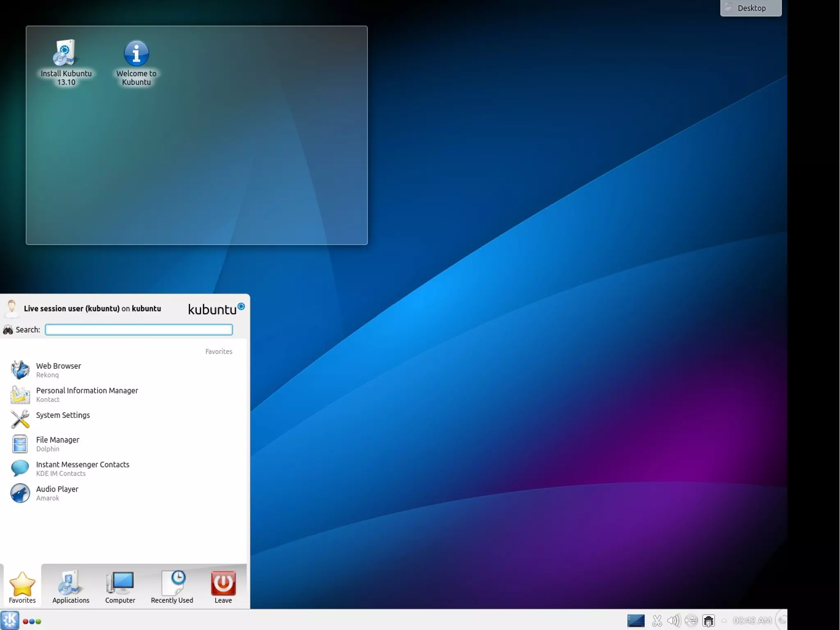This screenshot has height=630, width=840.
Task: Open Instant Messenger Contacts
Action: click(82, 468)
